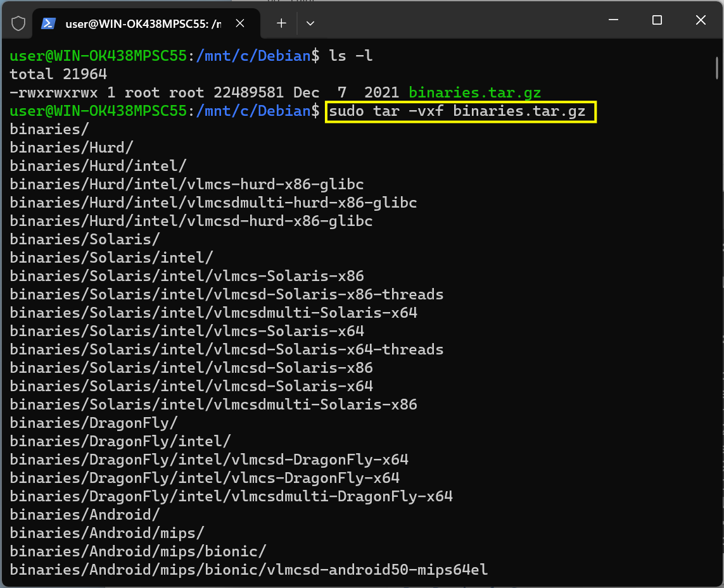Click the vlmcsdmulti-Solaris-x64 line

tap(213, 313)
